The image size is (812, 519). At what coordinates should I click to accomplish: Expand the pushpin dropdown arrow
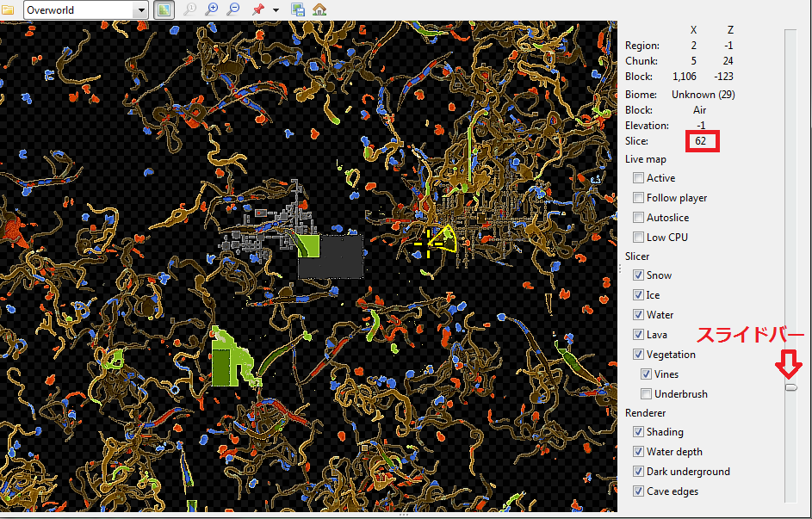[x=276, y=9]
